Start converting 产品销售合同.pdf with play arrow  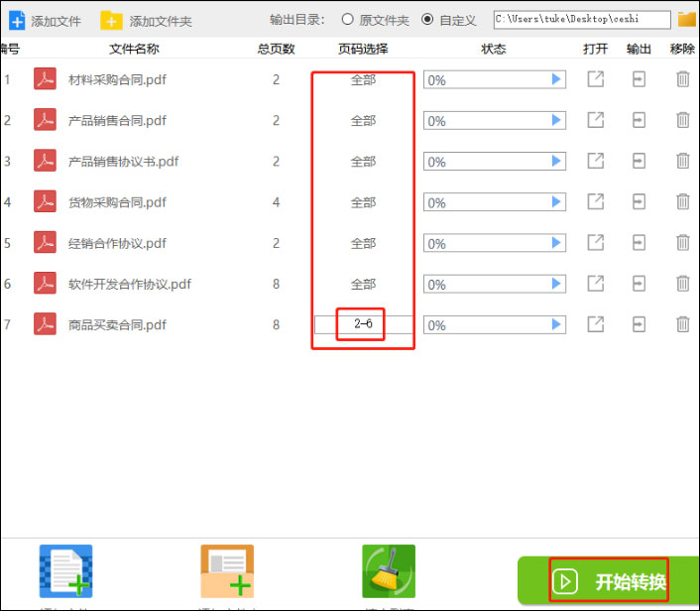pos(556,120)
